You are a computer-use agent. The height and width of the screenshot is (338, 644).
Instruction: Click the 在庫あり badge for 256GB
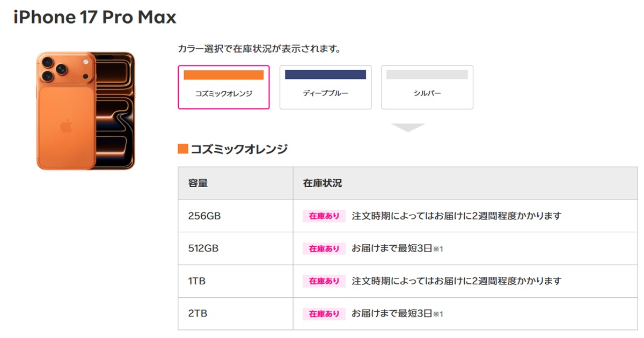[x=324, y=216]
